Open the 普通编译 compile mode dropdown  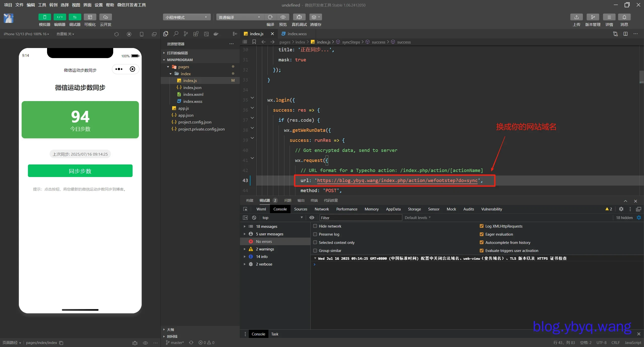pyautogui.click(x=240, y=17)
